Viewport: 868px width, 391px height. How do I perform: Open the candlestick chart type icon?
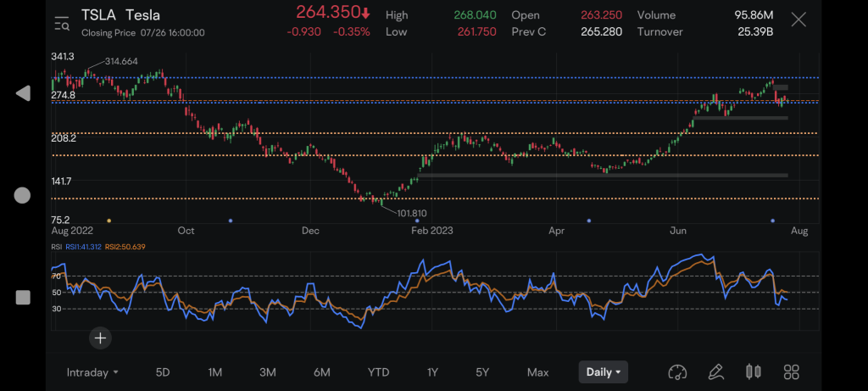[x=754, y=371]
